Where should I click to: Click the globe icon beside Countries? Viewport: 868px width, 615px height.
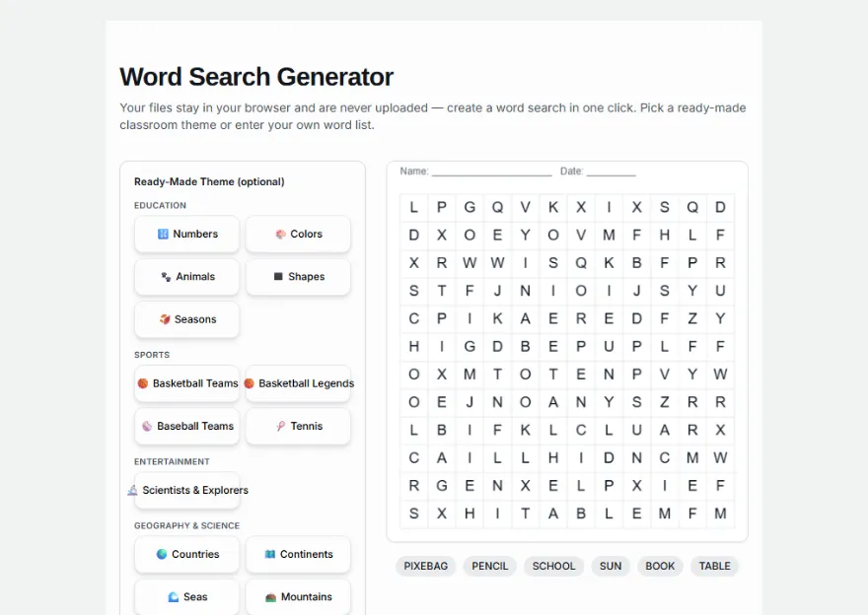pos(162,554)
